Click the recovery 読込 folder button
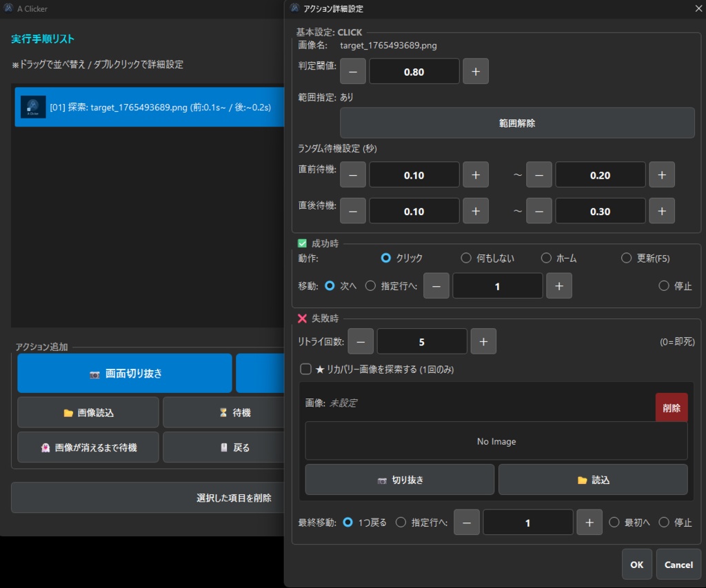Image resolution: width=706 pixels, height=588 pixels. (593, 480)
